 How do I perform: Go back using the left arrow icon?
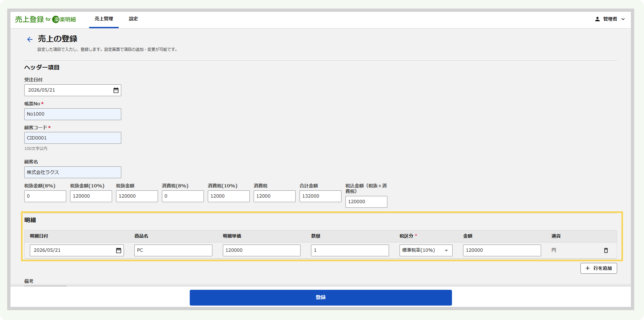pyautogui.click(x=30, y=39)
